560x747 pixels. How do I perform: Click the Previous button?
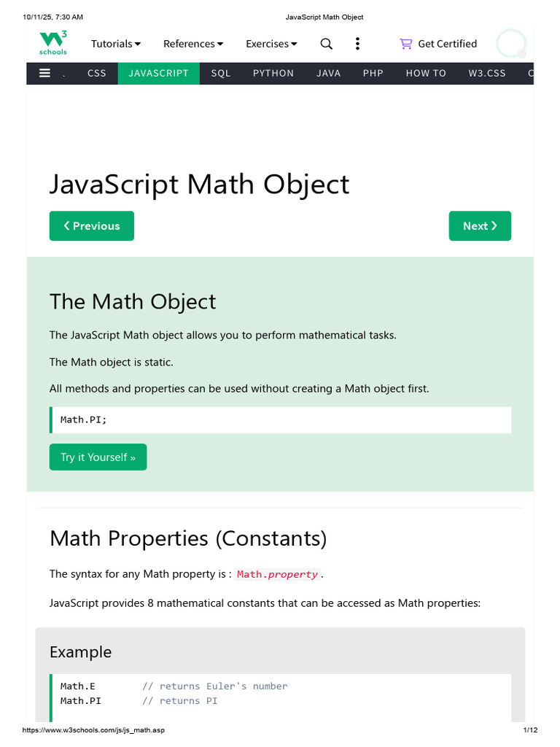pos(91,226)
